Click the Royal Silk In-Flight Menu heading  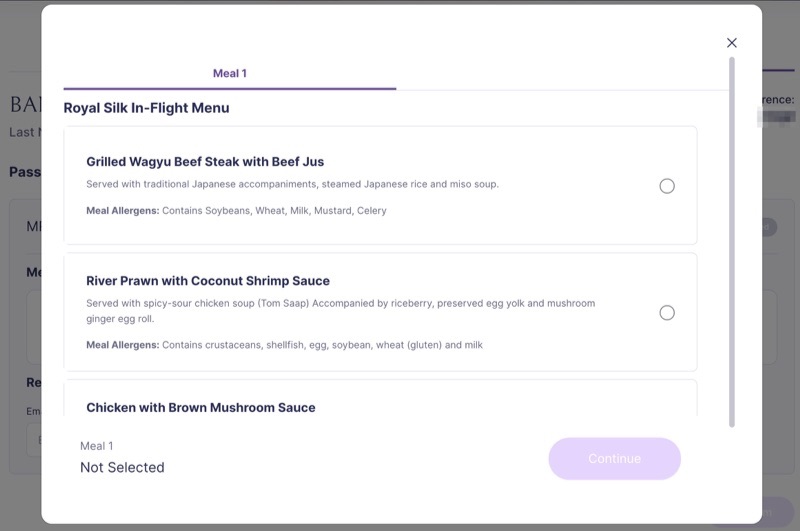coord(146,108)
